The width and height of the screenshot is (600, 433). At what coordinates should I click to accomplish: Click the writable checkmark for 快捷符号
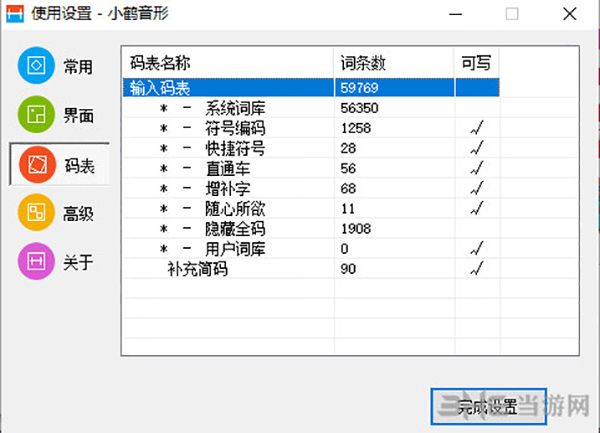(x=477, y=148)
